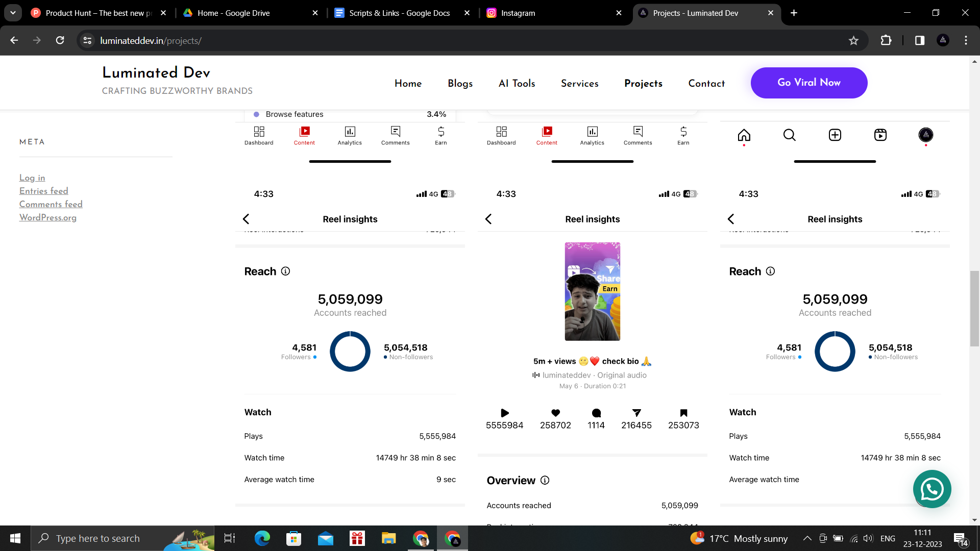Switch to the Home - Google Drive tab
Screen dimensions: 980x551
pos(251,13)
